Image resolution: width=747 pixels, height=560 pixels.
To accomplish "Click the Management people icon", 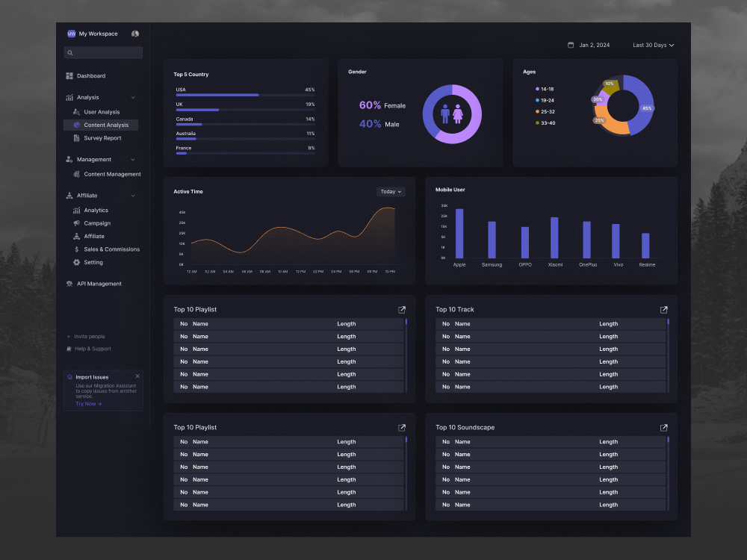I will [x=69, y=160].
